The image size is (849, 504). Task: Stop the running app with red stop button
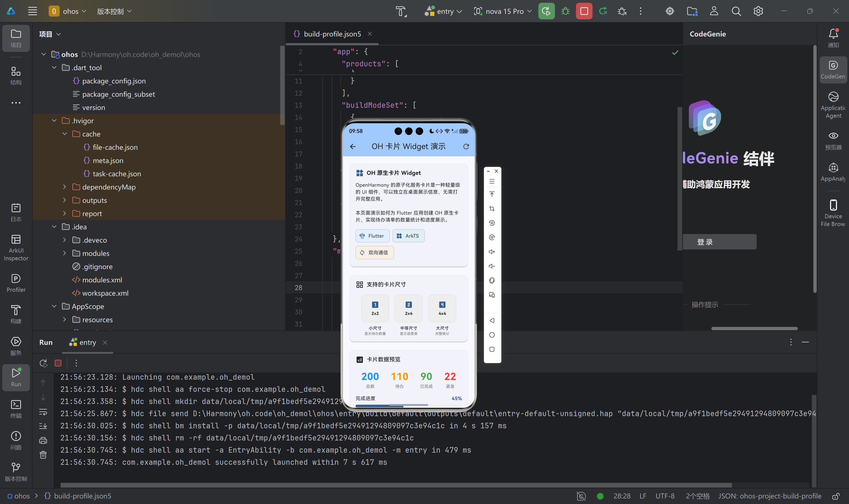[x=584, y=11]
